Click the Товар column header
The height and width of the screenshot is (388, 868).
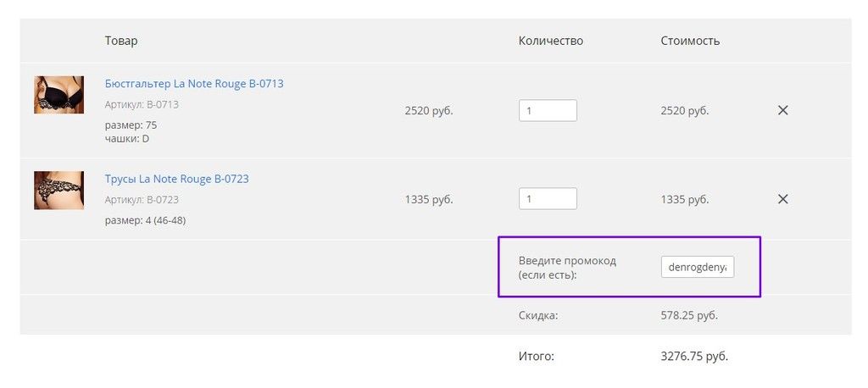[x=121, y=41]
